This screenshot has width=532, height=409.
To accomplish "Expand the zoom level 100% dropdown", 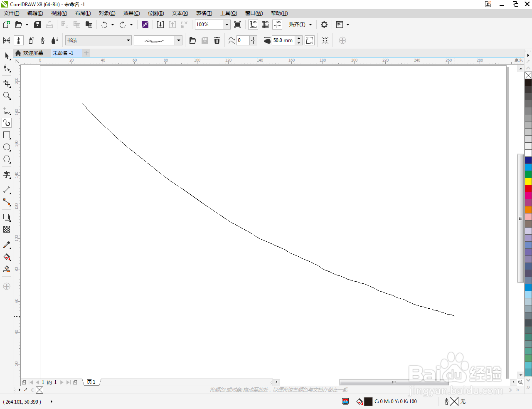I will 227,25.
